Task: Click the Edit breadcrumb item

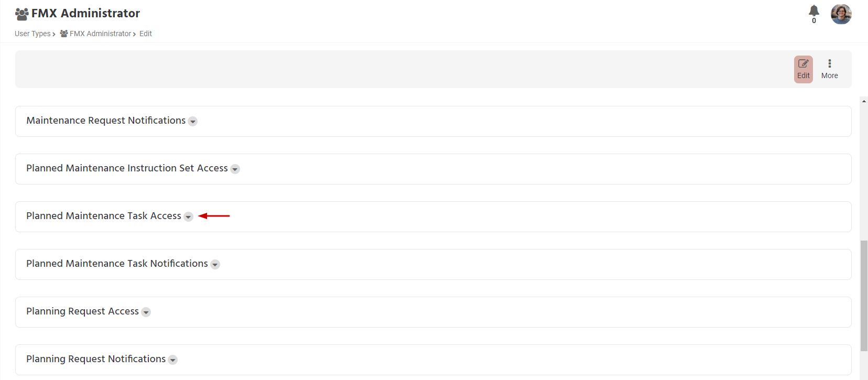Action: pos(146,34)
